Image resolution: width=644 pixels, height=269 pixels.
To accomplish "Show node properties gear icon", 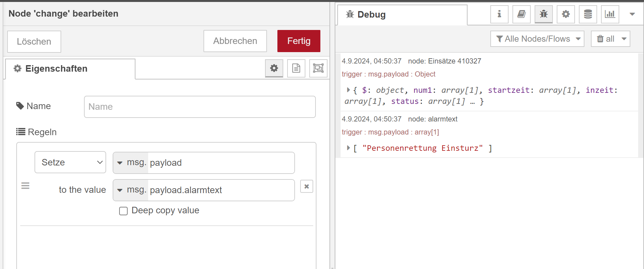I will pyautogui.click(x=274, y=68).
